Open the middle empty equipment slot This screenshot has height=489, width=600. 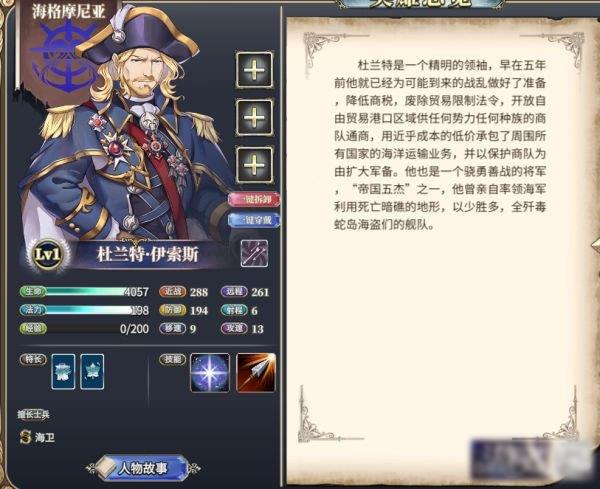tap(254, 117)
